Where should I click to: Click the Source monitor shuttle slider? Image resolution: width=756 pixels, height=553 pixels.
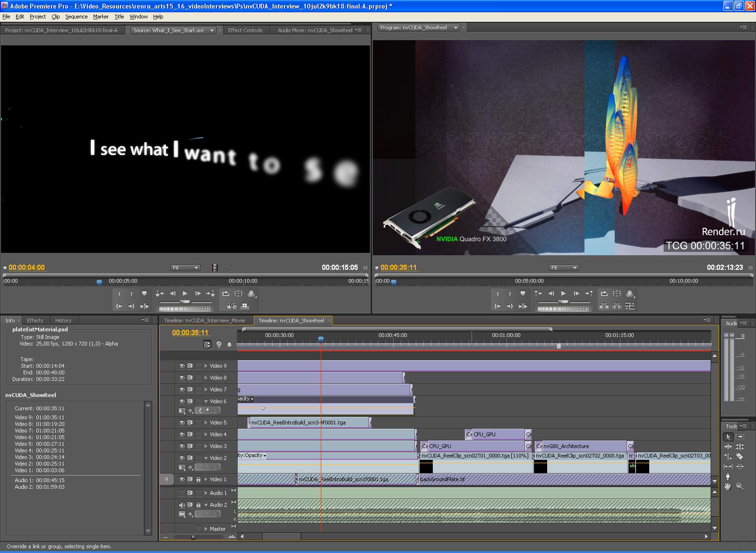185,302
